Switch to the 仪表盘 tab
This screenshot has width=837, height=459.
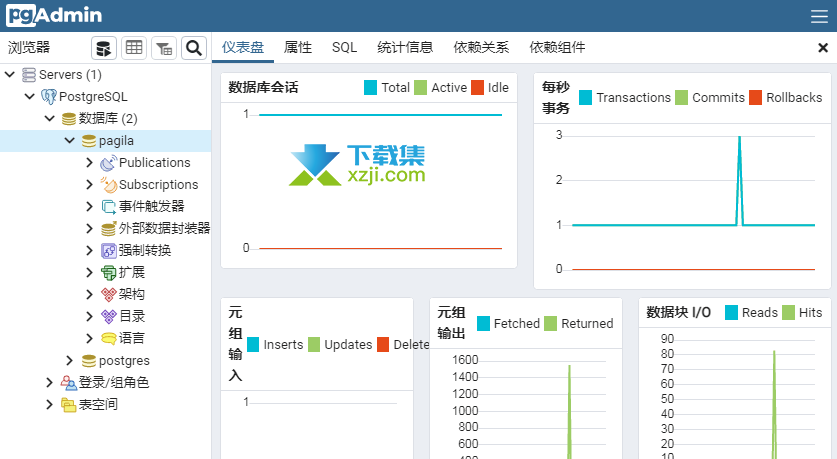[x=243, y=48]
